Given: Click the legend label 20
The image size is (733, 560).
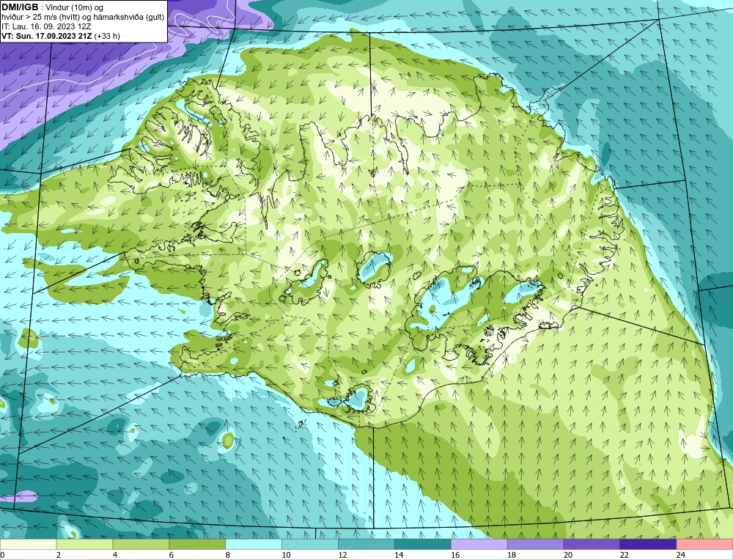Looking at the screenshot, I should [x=568, y=555].
